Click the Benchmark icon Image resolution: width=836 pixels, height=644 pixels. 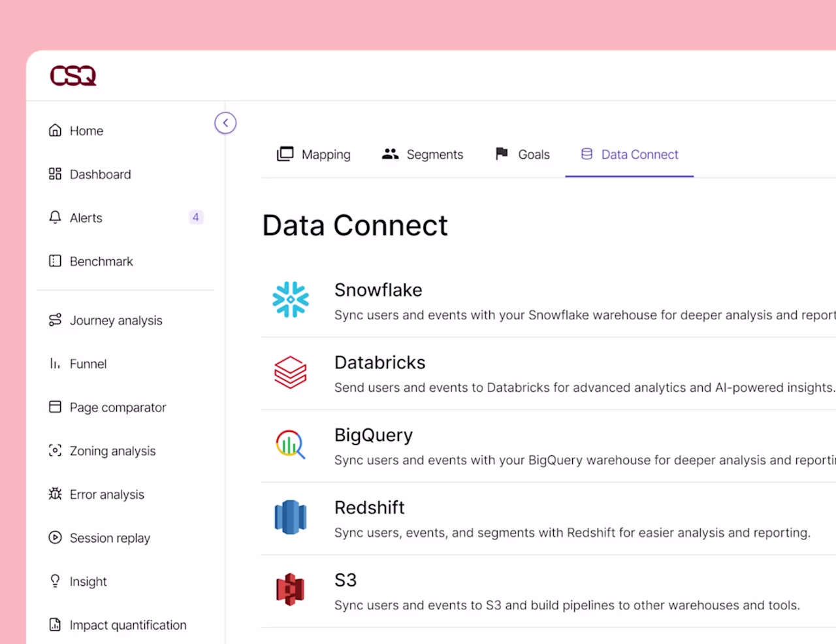pos(55,261)
